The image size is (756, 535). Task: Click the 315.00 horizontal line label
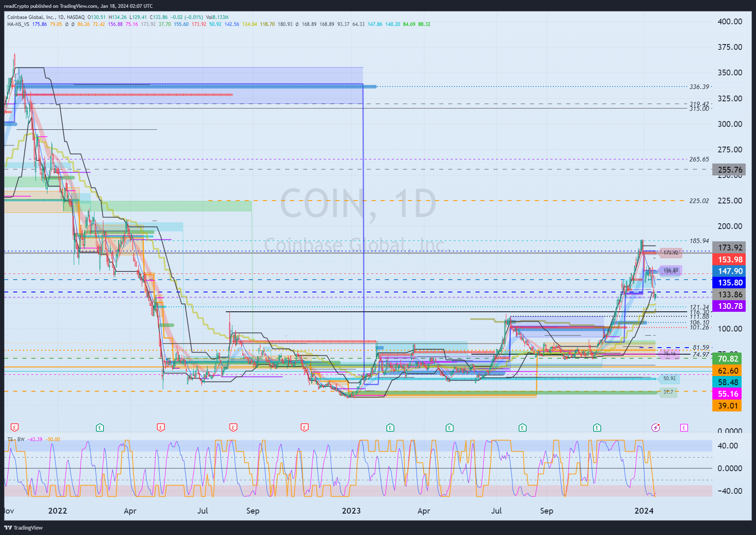coord(699,109)
